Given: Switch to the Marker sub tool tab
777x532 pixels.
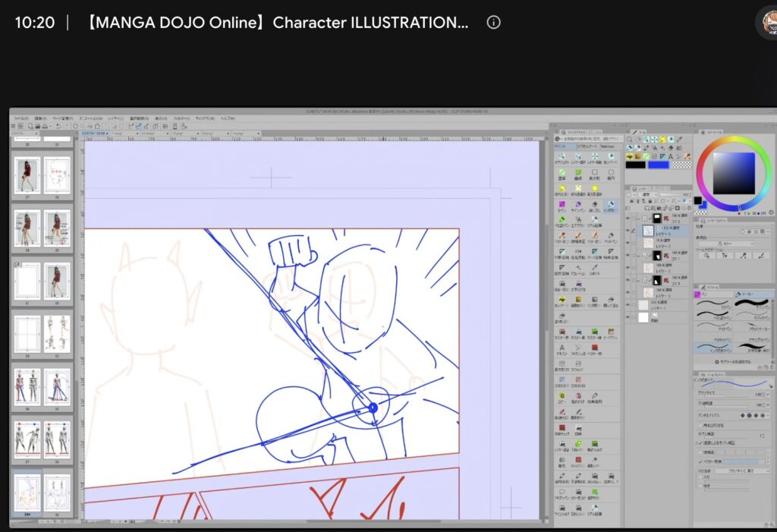Looking at the screenshot, I should [753, 294].
